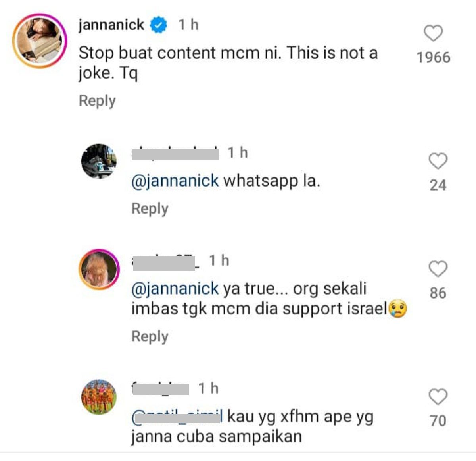Like the comment with 86 likes

[x=438, y=268]
